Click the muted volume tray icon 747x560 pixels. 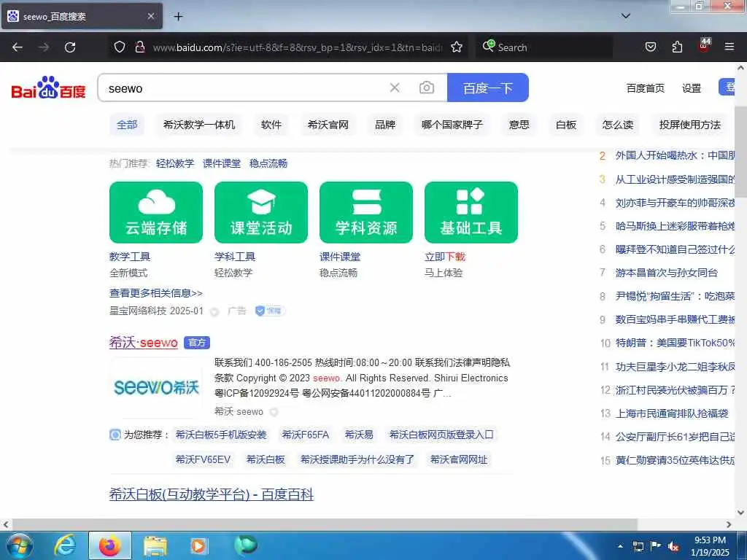(673, 546)
